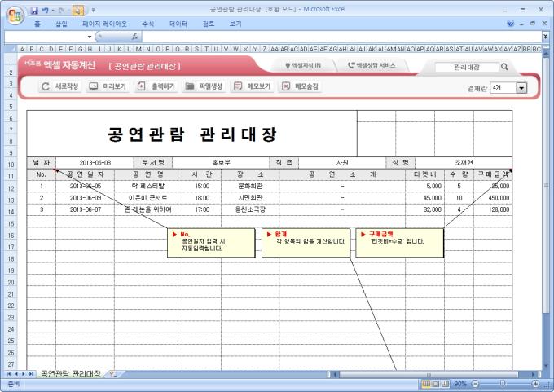Select the 락 페스티발 cell
This screenshot has width=554, height=392.
click(148, 187)
